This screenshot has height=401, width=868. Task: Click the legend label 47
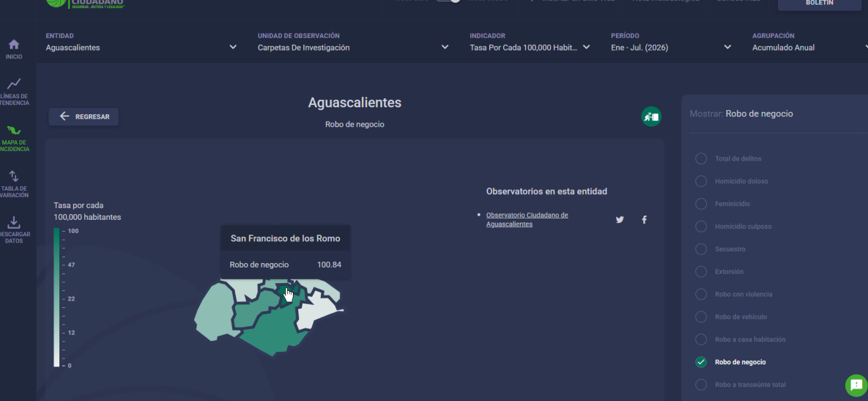pyautogui.click(x=71, y=265)
